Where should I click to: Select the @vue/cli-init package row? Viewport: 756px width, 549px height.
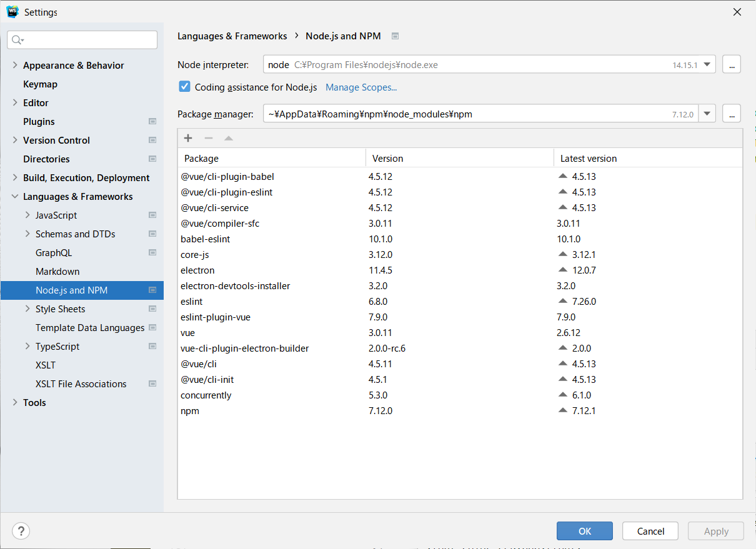[x=460, y=379]
